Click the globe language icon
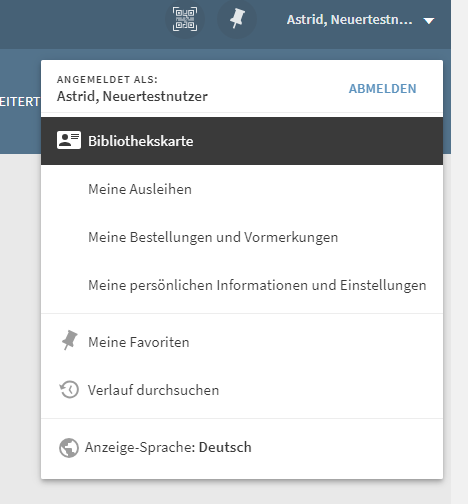468x504 pixels. 69,448
